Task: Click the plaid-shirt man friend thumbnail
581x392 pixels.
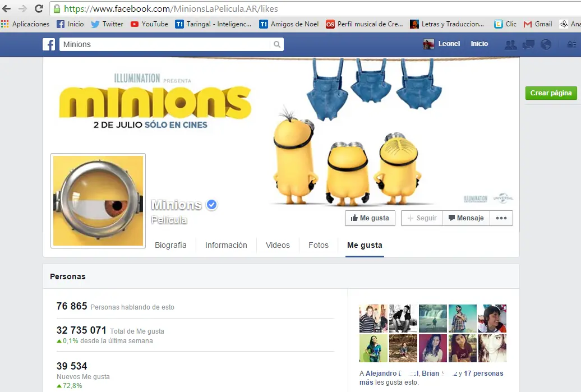Action: [x=463, y=319]
